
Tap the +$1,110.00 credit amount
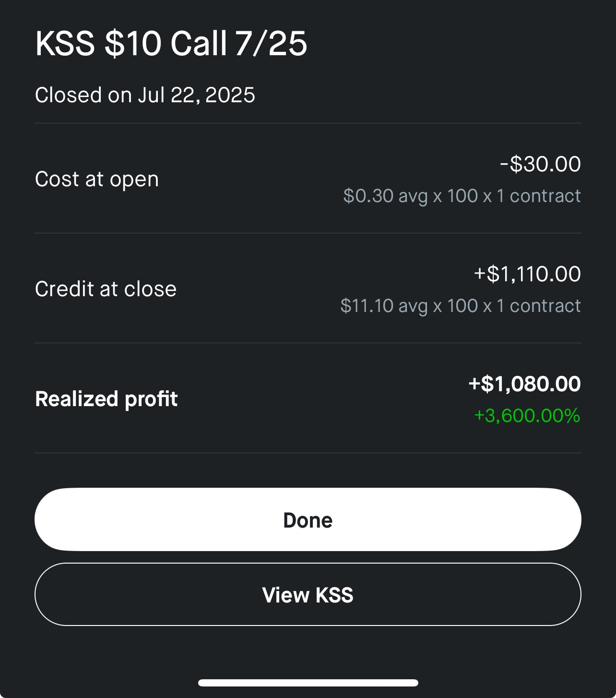click(527, 274)
